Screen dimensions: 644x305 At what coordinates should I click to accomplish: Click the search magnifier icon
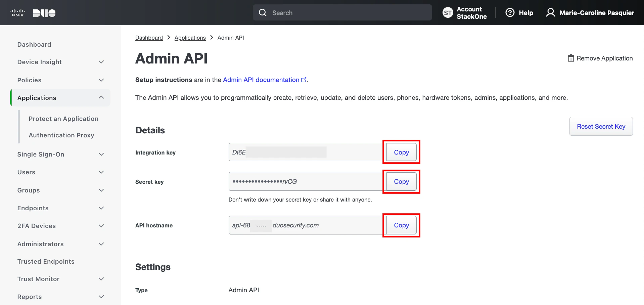(x=263, y=13)
